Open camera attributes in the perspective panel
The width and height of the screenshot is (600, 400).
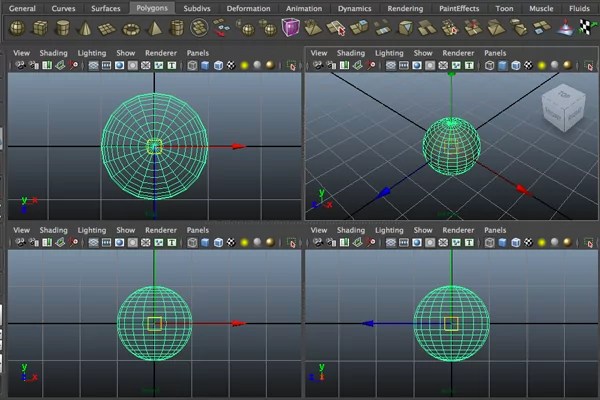tap(331, 65)
